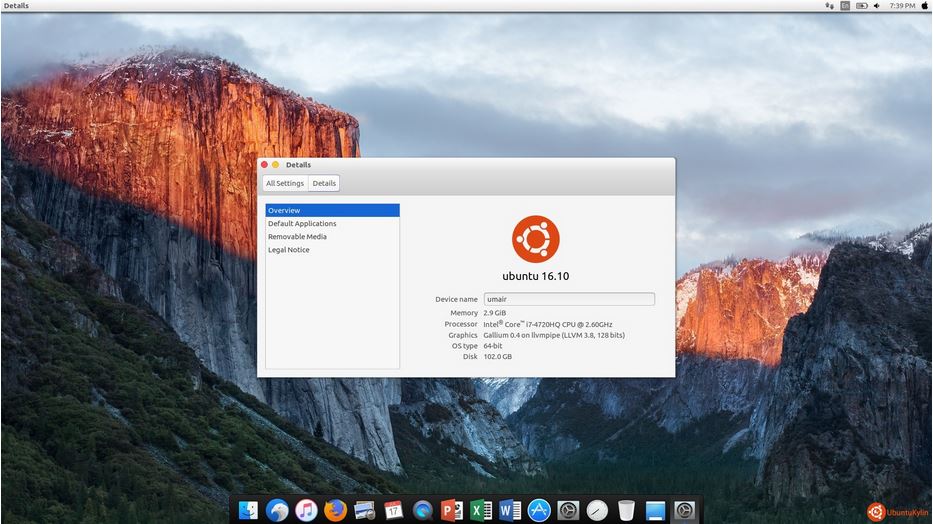This screenshot has height=524, width=933.
Task: Open the Trash in the dock
Action: [626, 510]
